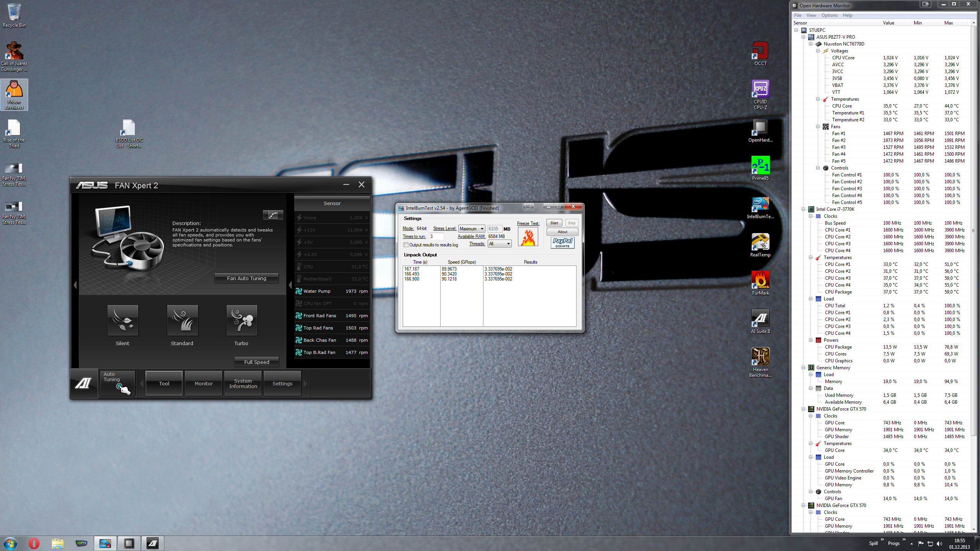Click the Value column header

click(x=896, y=23)
